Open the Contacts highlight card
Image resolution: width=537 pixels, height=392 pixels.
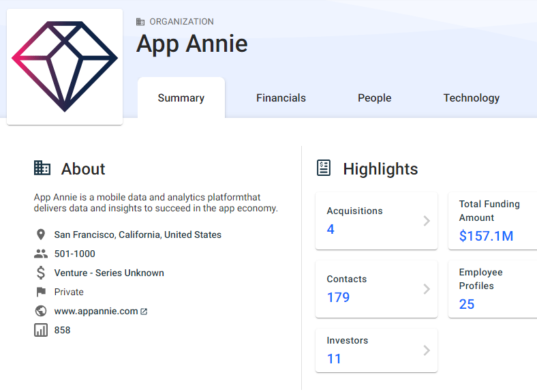tap(376, 289)
